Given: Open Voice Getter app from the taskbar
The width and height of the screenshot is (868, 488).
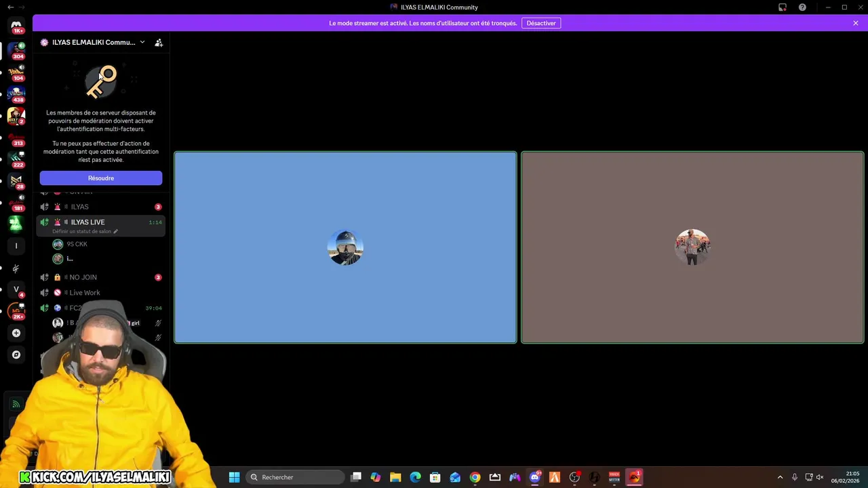Looking at the screenshot, I should [x=614, y=477].
